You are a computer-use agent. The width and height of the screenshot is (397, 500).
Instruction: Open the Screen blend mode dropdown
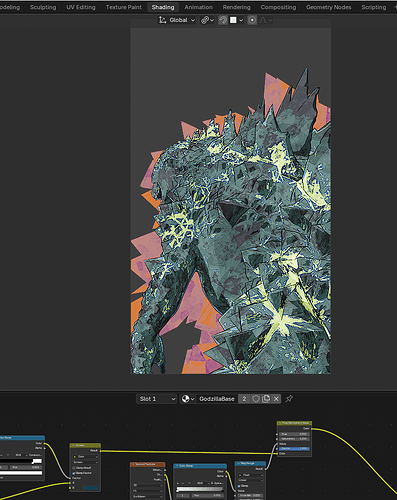click(85, 462)
